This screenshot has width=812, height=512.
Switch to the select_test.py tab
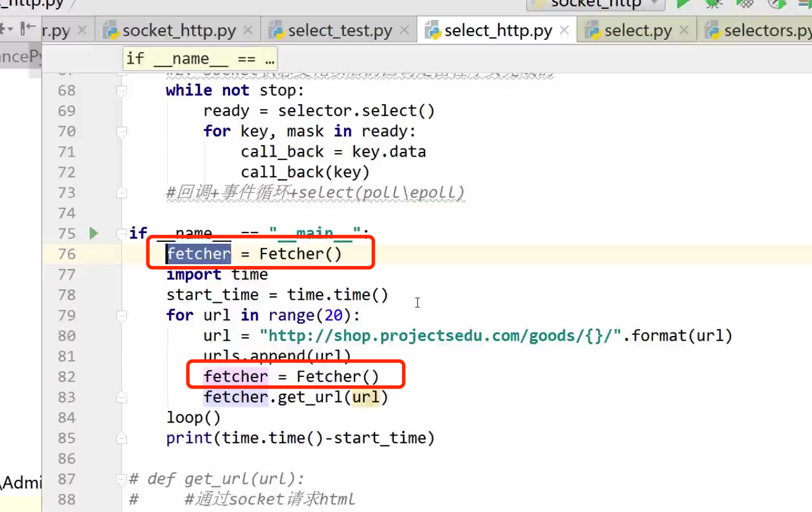coord(340,30)
